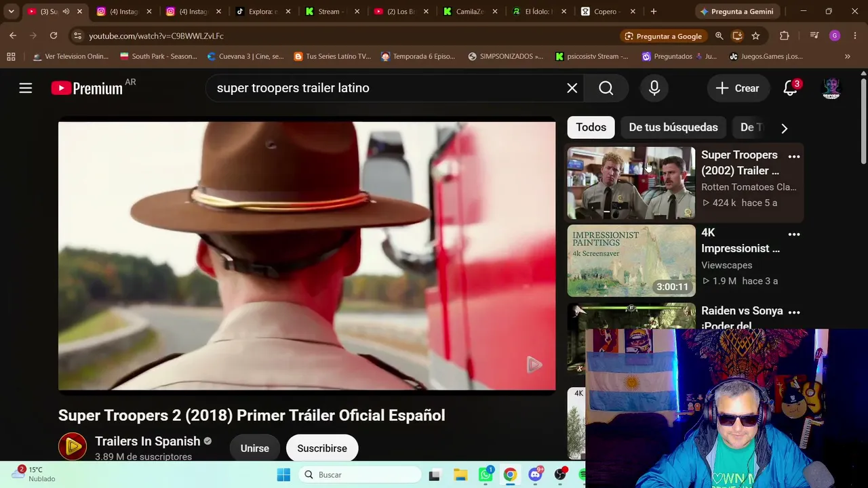This screenshot has height=488, width=868.
Task: Open the Ver Television Online bookmark
Action: [71, 56]
